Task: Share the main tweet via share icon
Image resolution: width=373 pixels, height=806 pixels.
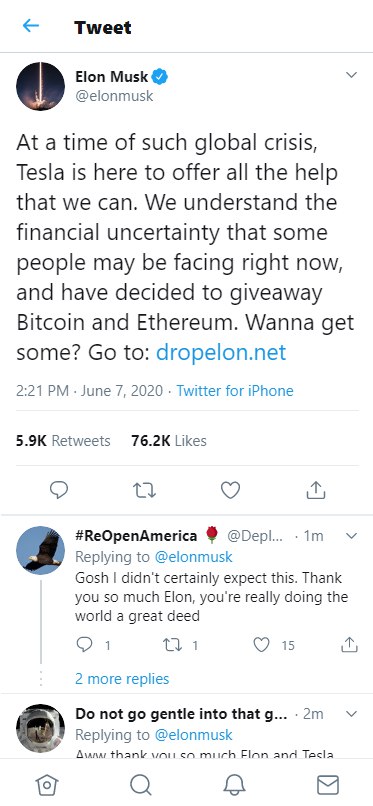Action: click(316, 490)
